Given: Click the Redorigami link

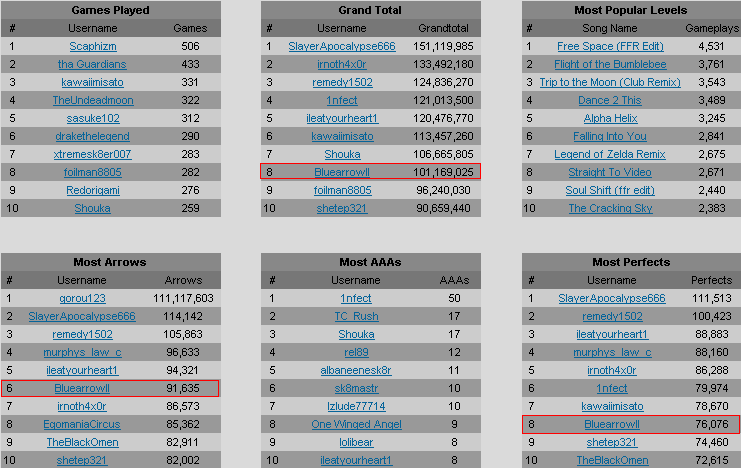Looking at the screenshot, I should pos(92,190).
